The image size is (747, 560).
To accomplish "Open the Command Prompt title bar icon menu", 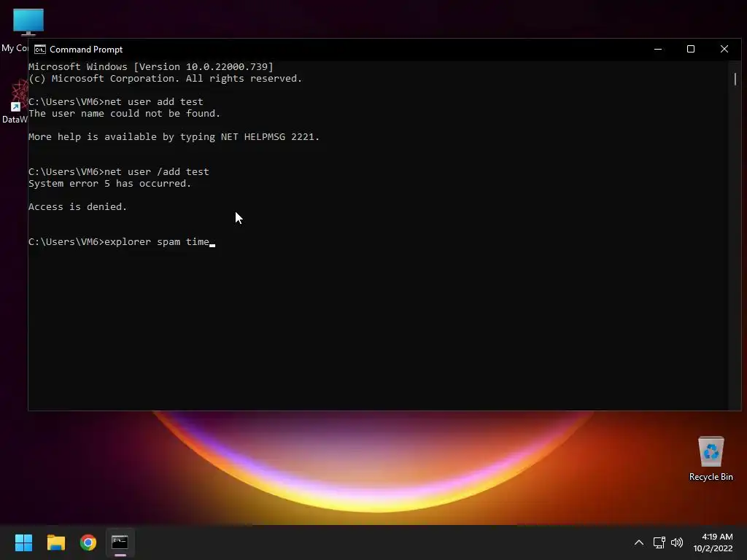I will [x=40, y=50].
